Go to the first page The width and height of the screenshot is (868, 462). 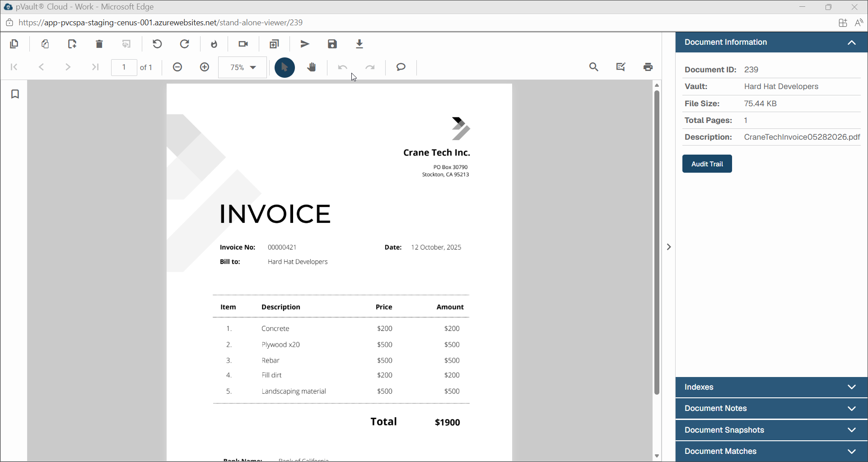pyautogui.click(x=14, y=67)
